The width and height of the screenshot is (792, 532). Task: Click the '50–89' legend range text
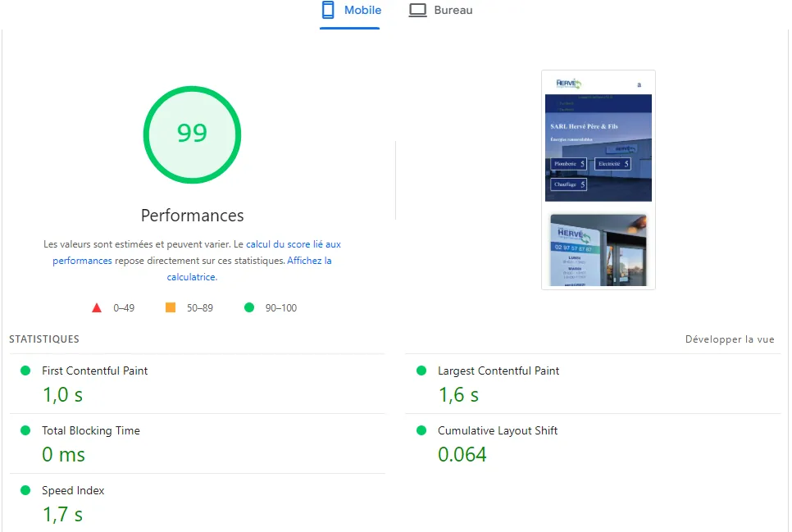199,307
